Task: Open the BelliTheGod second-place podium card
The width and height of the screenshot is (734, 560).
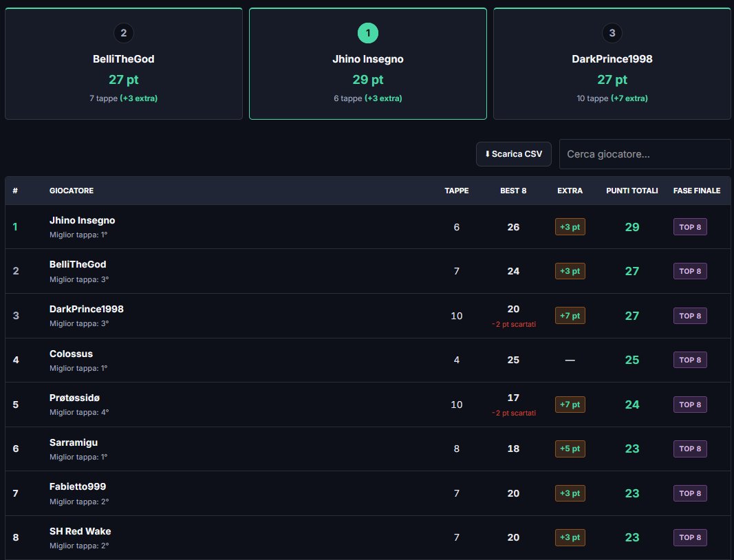Action: pyautogui.click(x=124, y=64)
